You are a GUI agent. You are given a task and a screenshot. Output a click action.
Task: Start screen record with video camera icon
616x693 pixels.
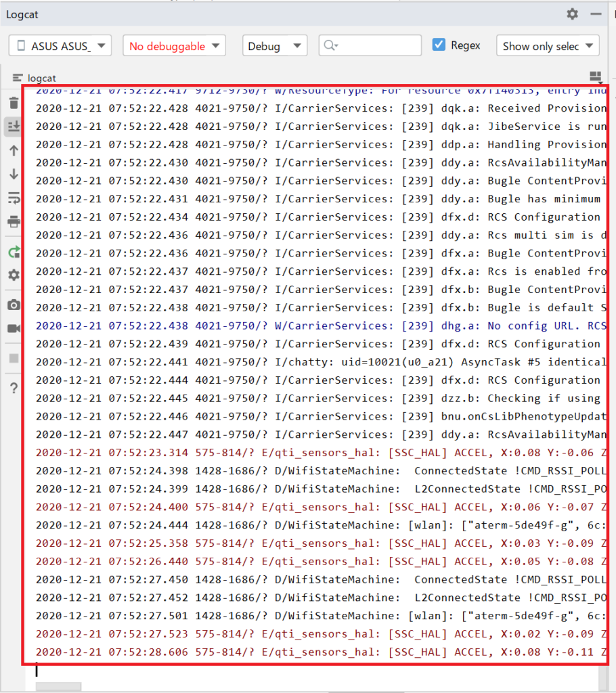(14, 328)
